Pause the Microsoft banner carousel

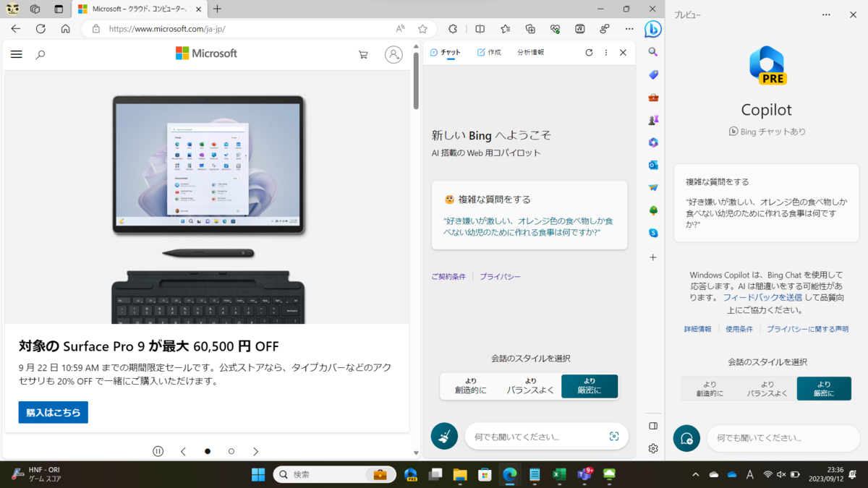point(158,451)
